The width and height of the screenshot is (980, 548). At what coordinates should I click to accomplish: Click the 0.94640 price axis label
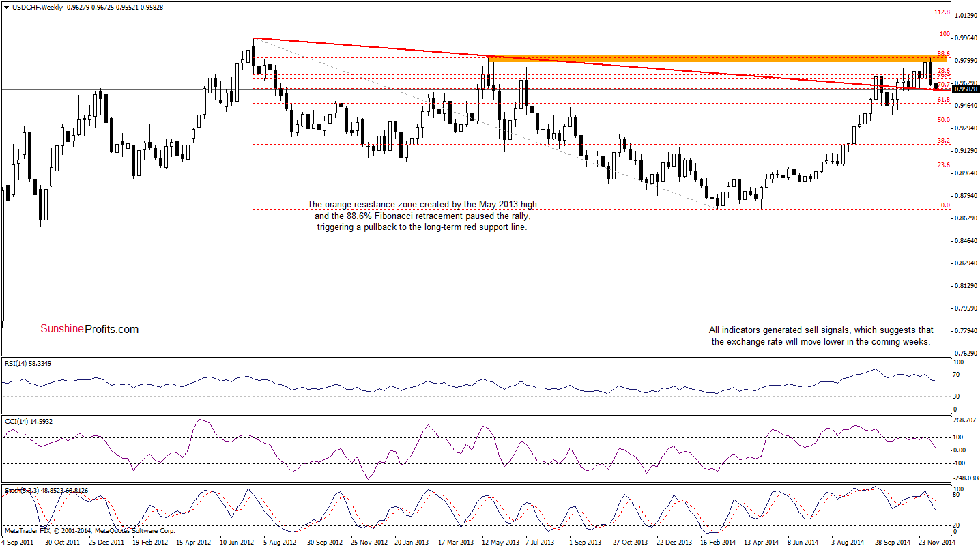[x=966, y=106]
